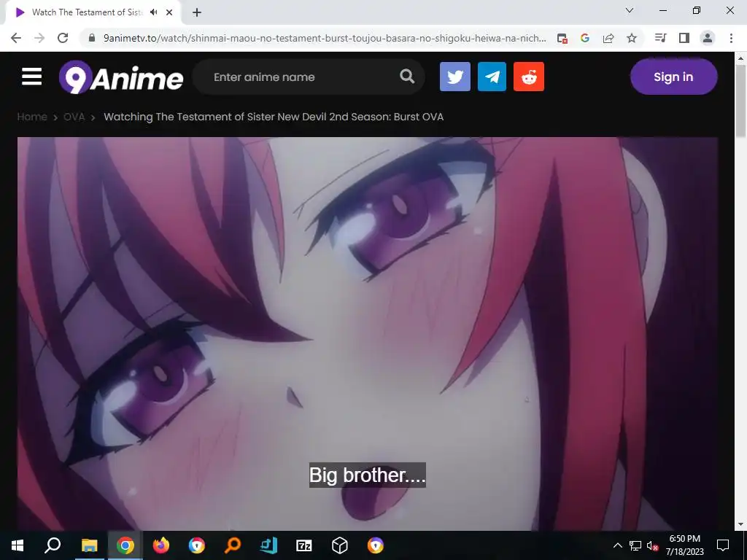Image resolution: width=747 pixels, height=560 pixels.
Task: Click the site lock security icon
Action: [x=92, y=38]
